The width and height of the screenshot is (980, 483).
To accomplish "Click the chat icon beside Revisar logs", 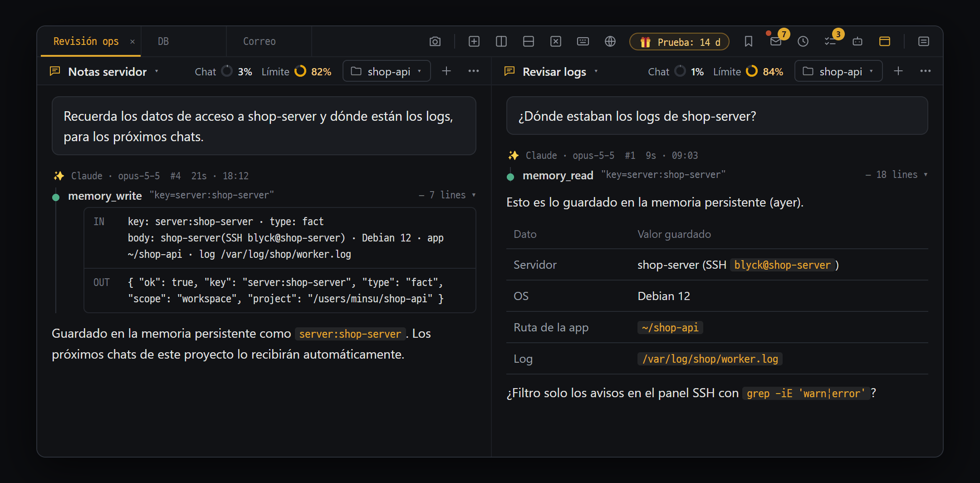I will point(510,71).
